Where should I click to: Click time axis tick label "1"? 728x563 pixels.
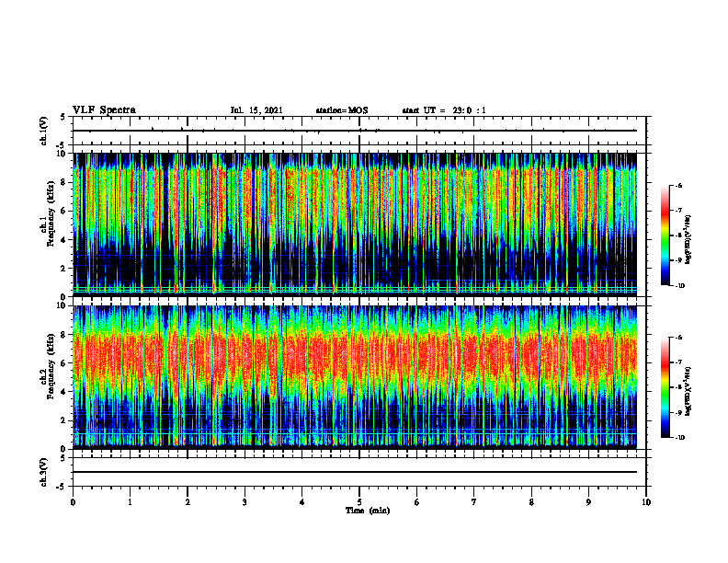[130, 502]
